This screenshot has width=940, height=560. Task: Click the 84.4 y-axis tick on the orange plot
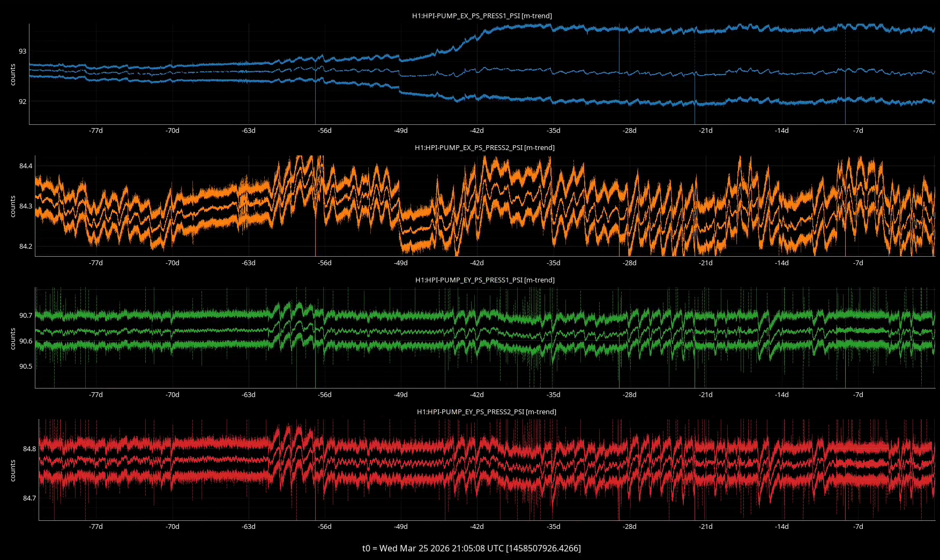point(26,166)
